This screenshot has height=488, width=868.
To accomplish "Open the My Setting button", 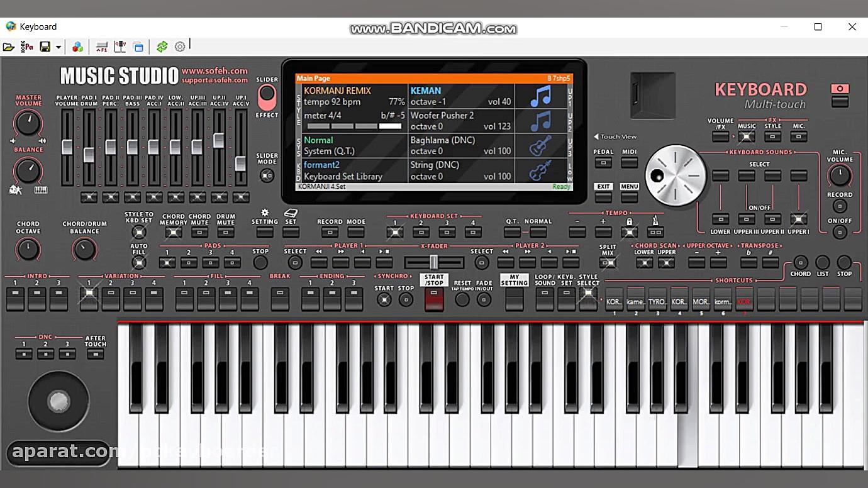I will [515, 299].
